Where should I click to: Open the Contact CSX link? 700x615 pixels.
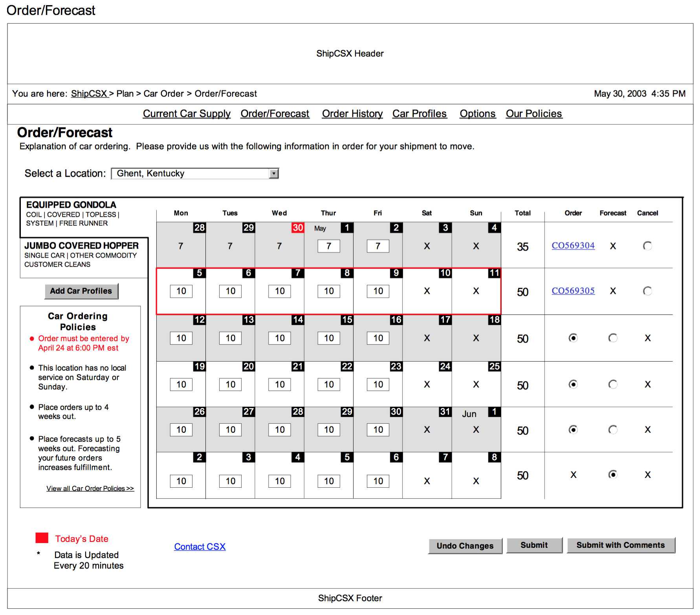click(200, 547)
